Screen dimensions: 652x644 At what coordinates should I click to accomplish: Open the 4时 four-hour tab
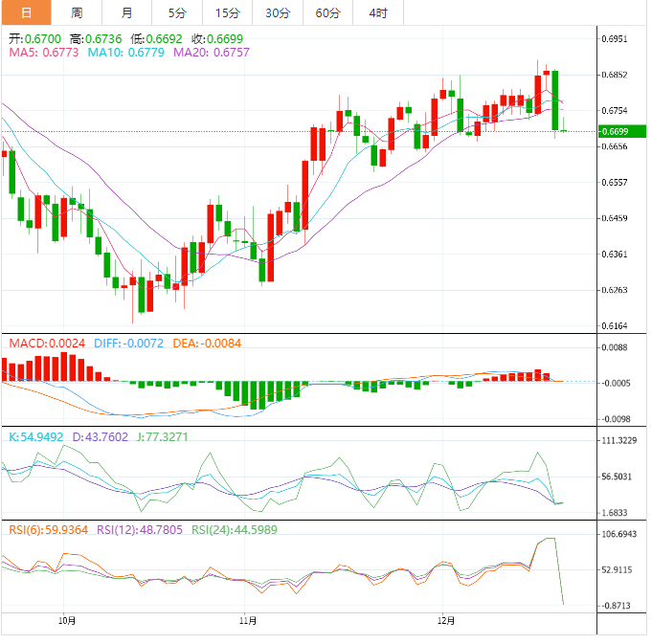[378, 12]
